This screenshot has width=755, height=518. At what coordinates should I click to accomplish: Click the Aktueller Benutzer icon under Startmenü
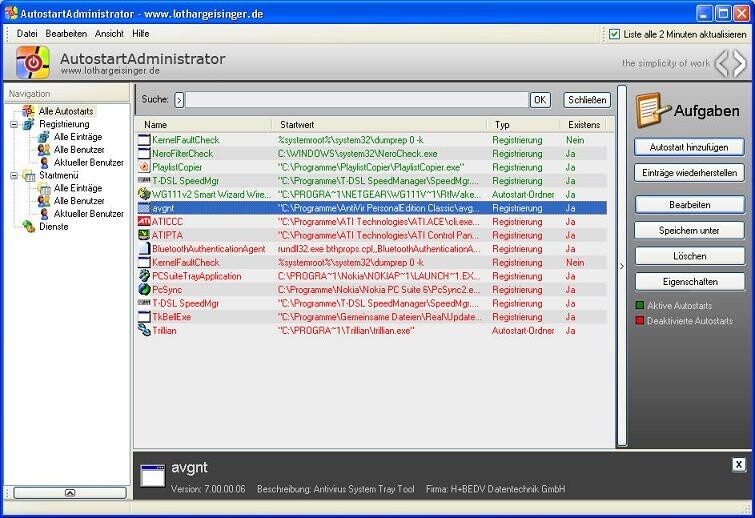click(44, 213)
